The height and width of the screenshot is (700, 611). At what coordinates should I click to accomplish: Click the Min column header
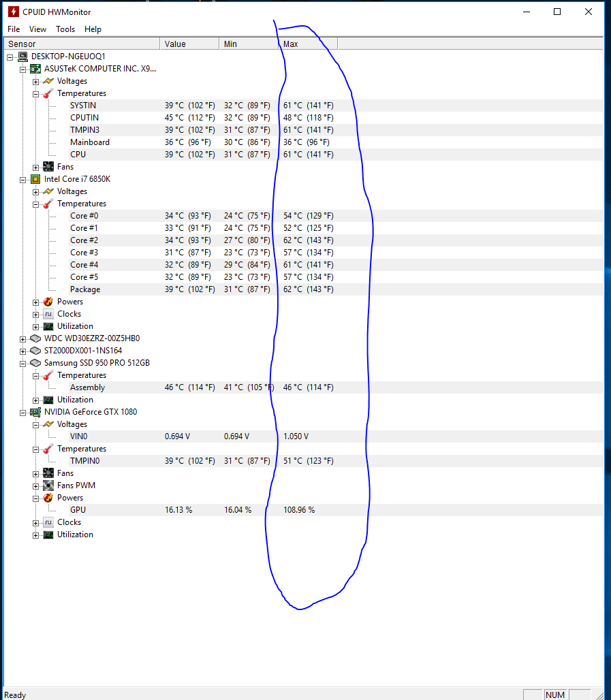point(249,44)
